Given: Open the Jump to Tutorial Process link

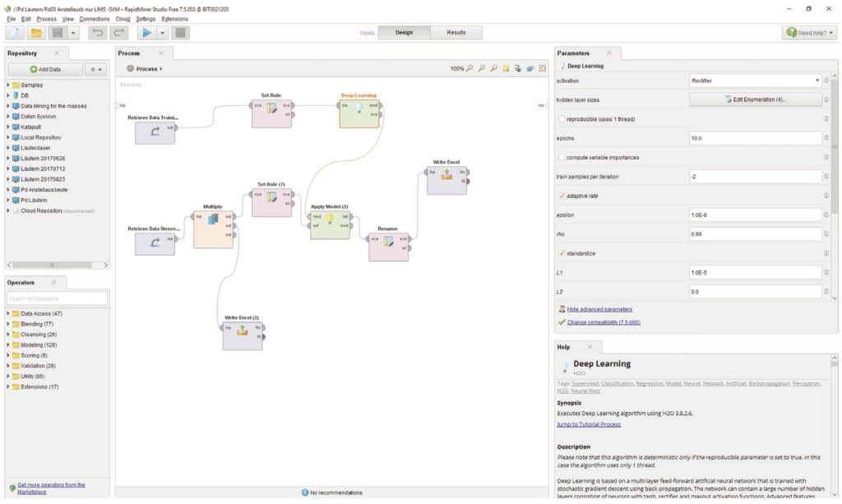Looking at the screenshot, I should [x=589, y=424].
